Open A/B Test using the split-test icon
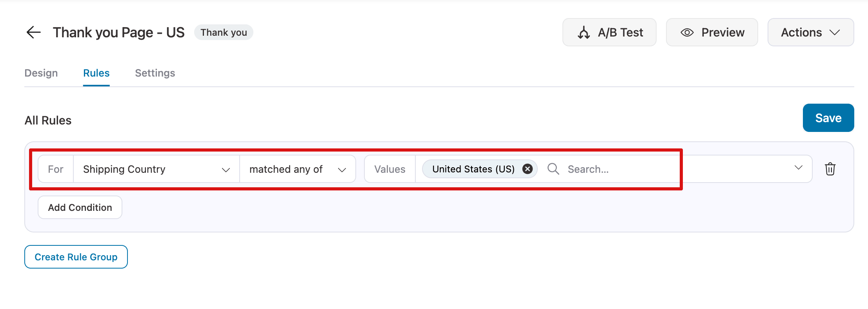The image size is (868, 309). pos(584,32)
